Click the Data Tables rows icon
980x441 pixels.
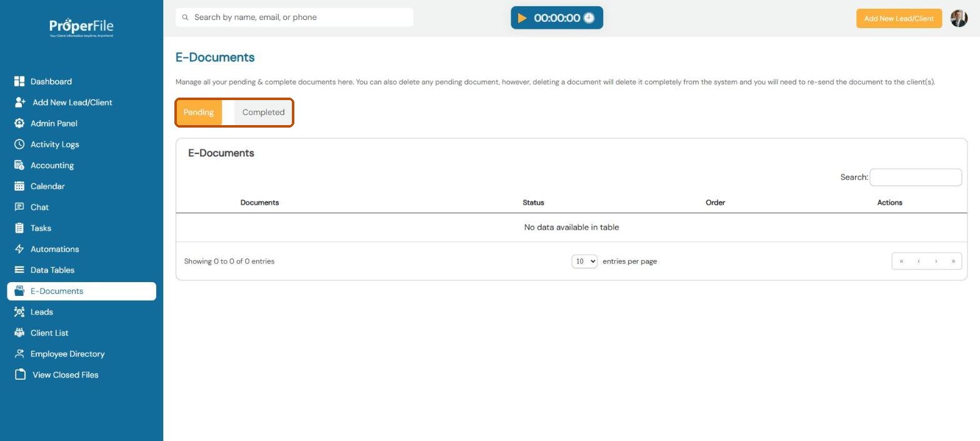[19, 270]
